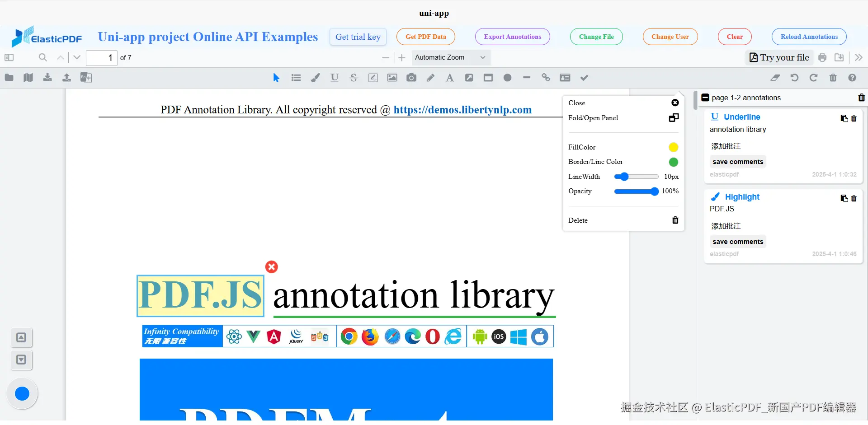
Task: Select the insert image tool
Action: point(392,78)
